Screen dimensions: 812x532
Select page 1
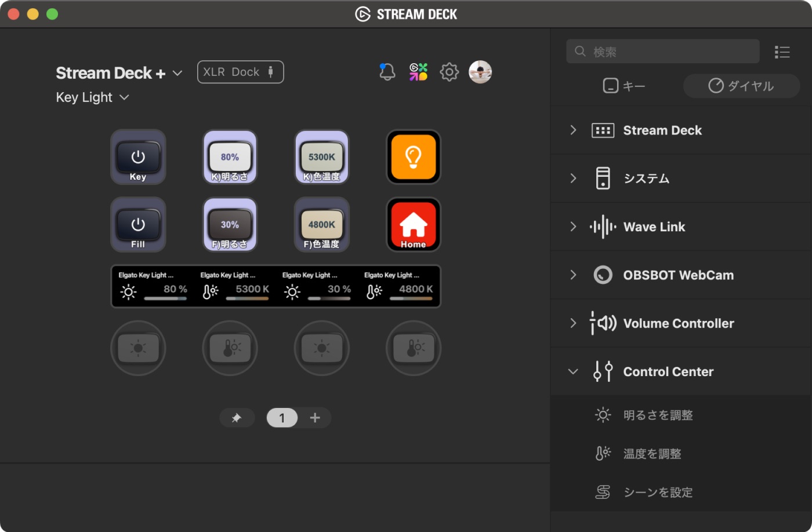pyautogui.click(x=282, y=418)
